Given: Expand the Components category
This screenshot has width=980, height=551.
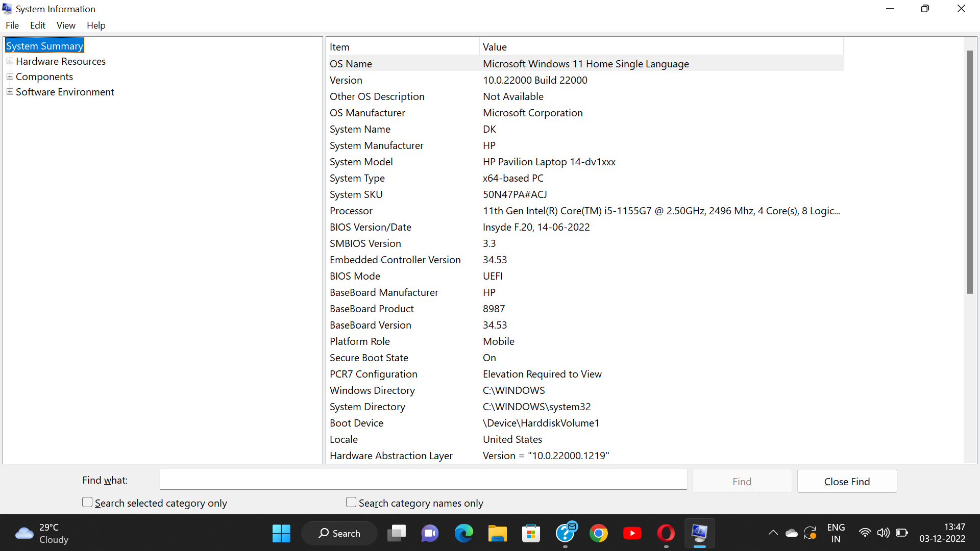Looking at the screenshot, I should pos(10,76).
